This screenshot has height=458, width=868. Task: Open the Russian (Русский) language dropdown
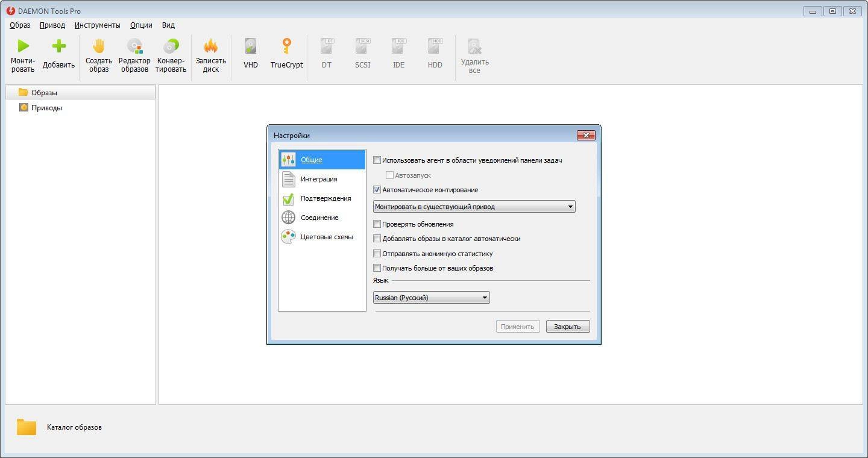432,298
